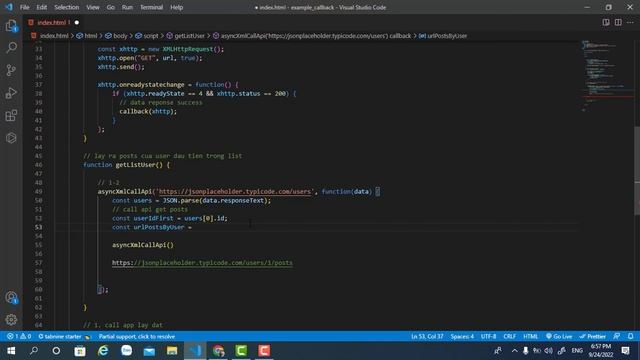Image resolution: width=640 pixels, height=360 pixels.
Task: Click 'callback(xhttp);' on line 40
Action: coord(148,111)
